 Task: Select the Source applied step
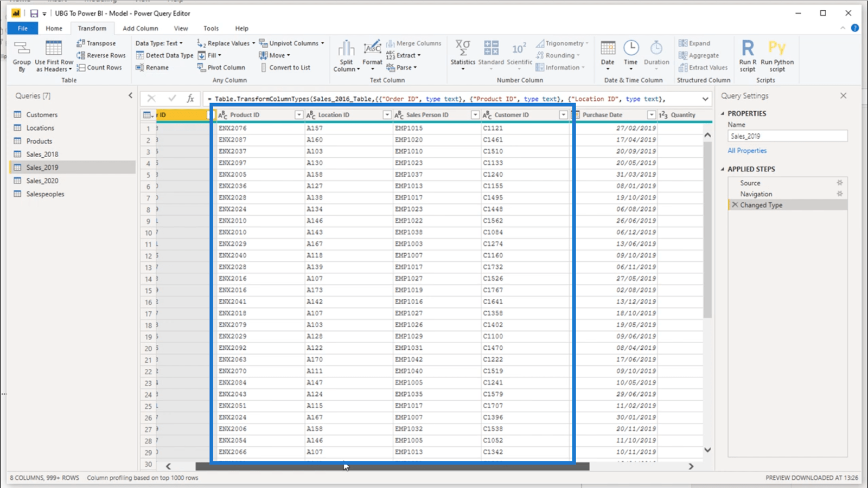click(x=788, y=183)
